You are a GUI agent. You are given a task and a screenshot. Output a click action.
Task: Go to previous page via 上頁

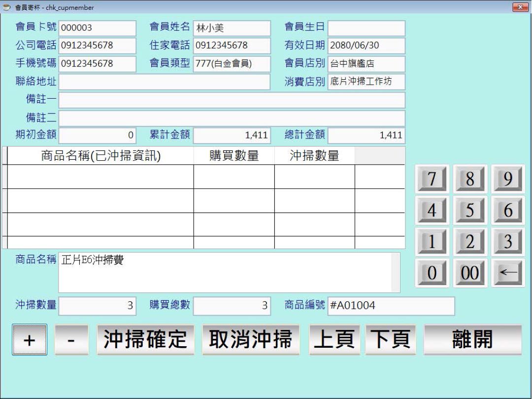[x=334, y=339]
